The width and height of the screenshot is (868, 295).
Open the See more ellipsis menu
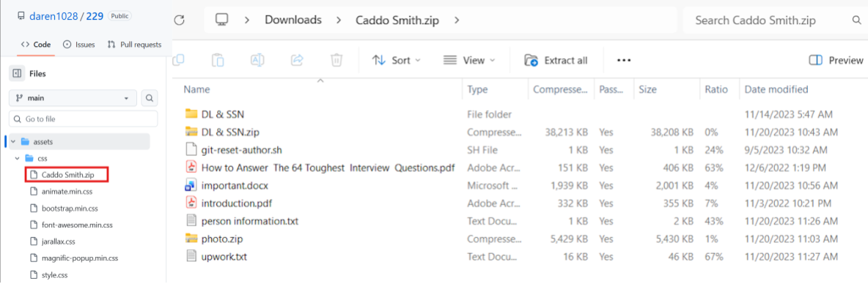tap(624, 60)
